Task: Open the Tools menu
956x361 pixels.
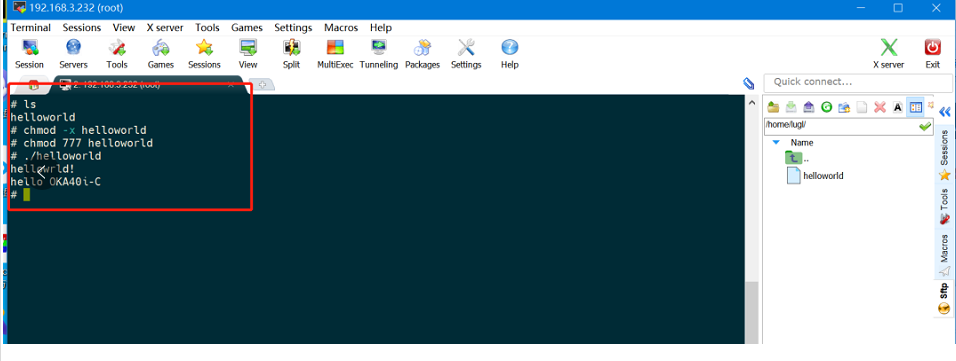Action: pos(207,27)
